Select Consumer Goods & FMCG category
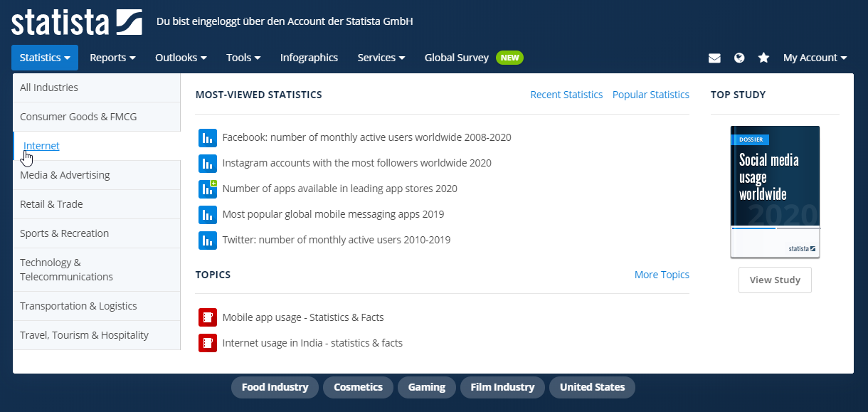This screenshot has height=412, width=868. click(97, 117)
